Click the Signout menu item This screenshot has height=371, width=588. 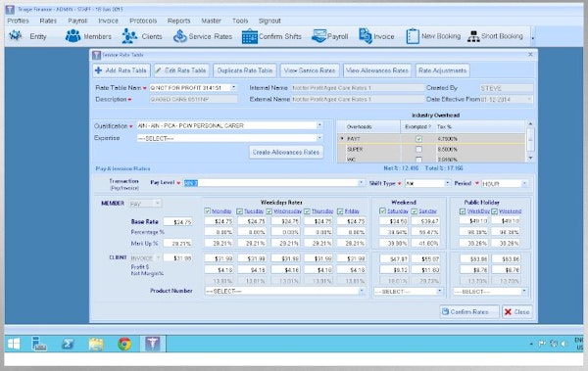point(269,21)
